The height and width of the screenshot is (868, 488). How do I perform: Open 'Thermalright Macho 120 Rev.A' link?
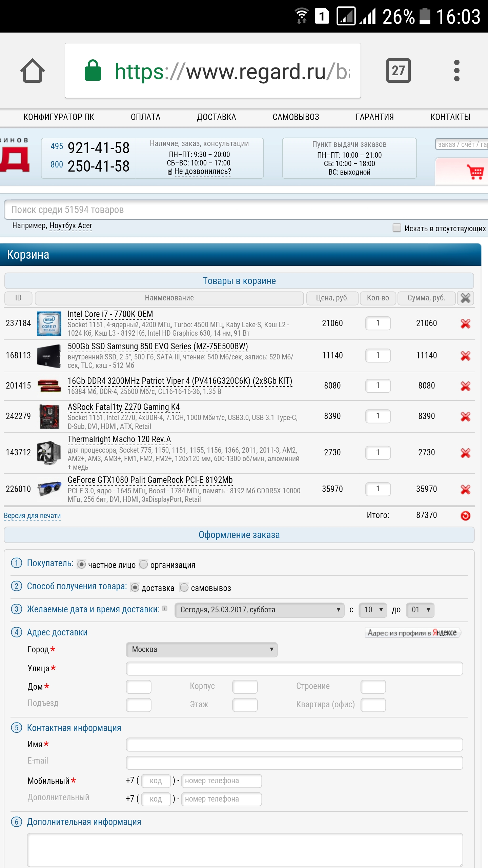[x=119, y=439]
